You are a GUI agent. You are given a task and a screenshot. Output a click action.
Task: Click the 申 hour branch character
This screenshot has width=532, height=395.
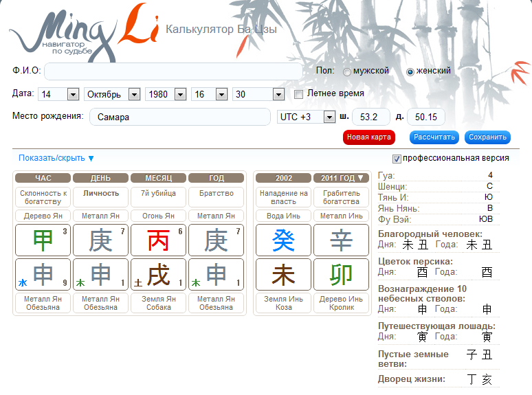click(x=43, y=275)
